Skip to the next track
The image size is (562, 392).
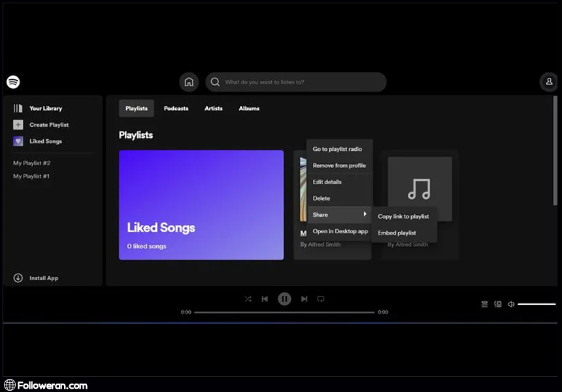click(x=304, y=299)
